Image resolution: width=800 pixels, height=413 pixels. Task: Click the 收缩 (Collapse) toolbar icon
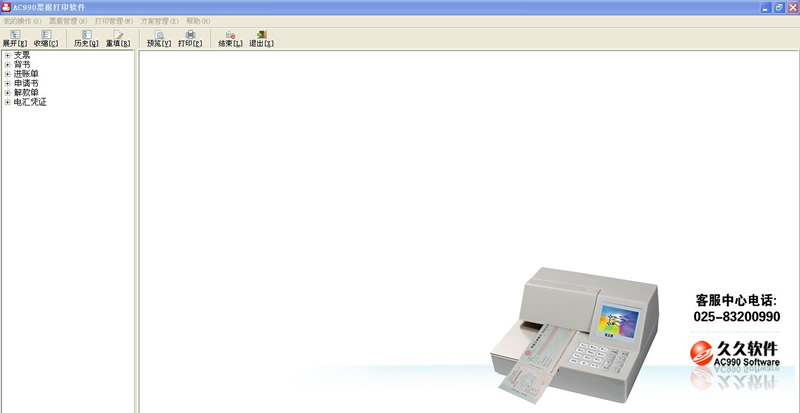[x=46, y=38]
